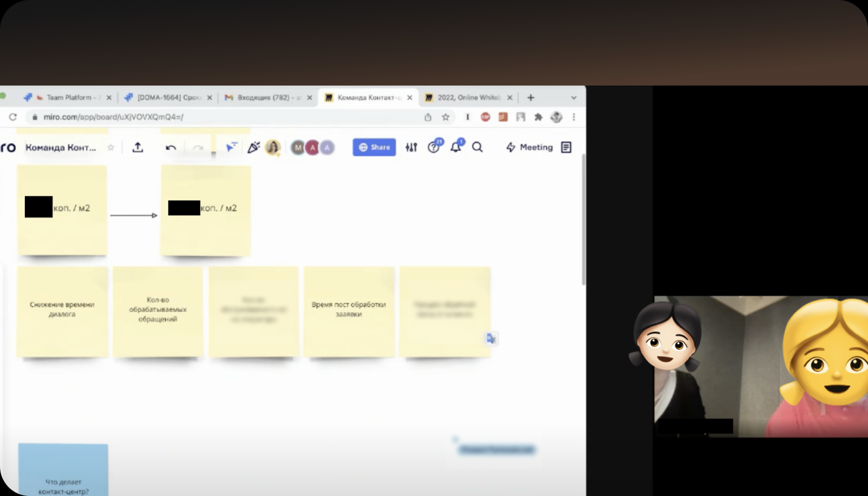The image size is (868, 496).
Task: Star the board Команда Конт…
Action: coord(111,148)
